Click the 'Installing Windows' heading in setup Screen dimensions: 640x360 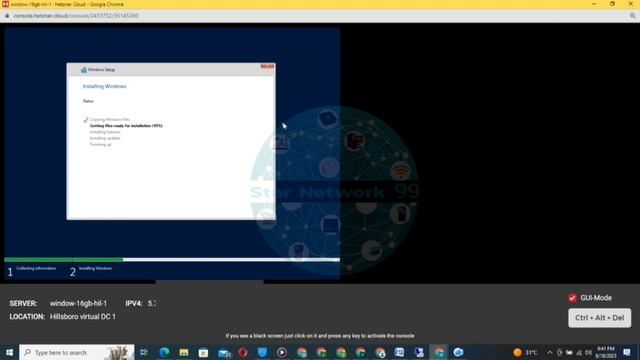tap(104, 87)
